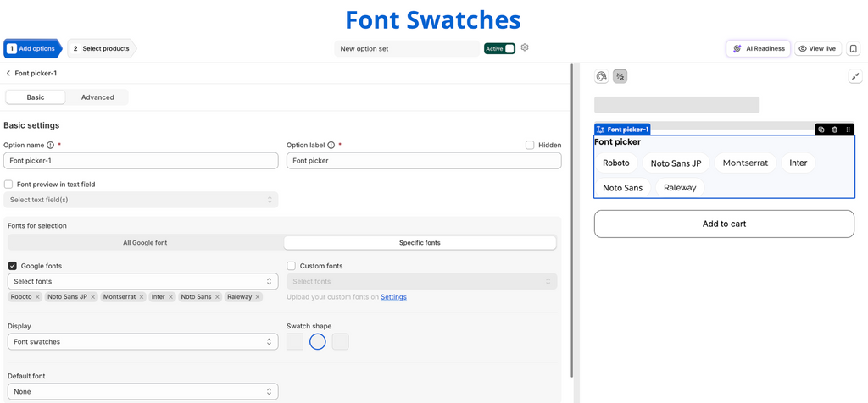Duplicate the Font picker-1 element

point(821,130)
